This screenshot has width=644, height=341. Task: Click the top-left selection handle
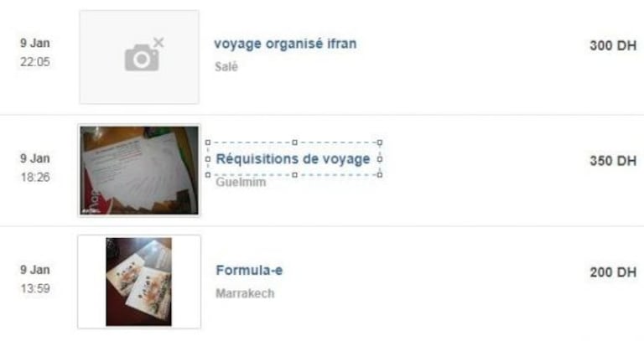(208, 142)
